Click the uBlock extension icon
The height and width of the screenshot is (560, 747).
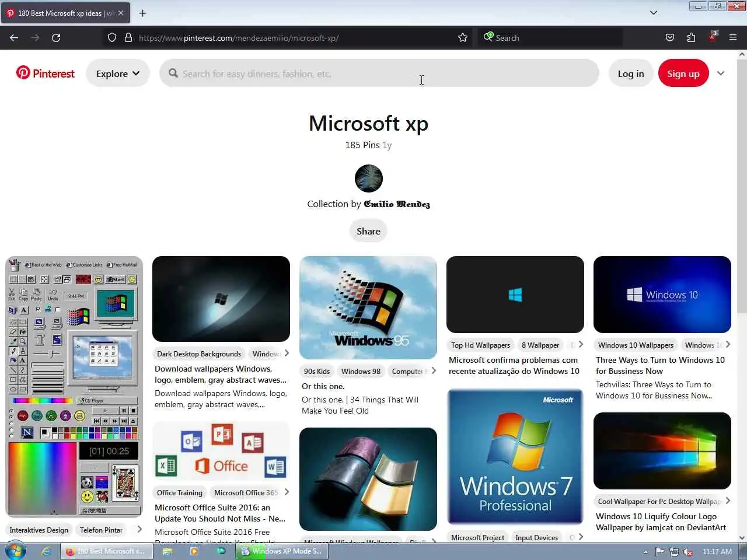coord(713,37)
